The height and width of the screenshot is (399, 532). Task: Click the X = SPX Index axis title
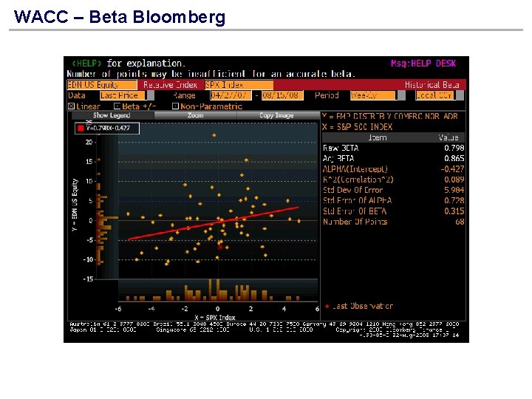click(x=215, y=318)
